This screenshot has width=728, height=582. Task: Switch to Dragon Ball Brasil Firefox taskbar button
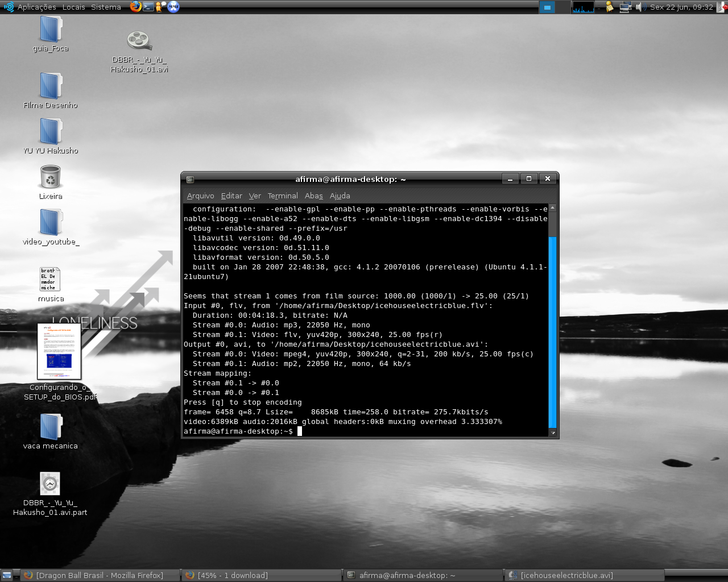[x=100, y=575]
